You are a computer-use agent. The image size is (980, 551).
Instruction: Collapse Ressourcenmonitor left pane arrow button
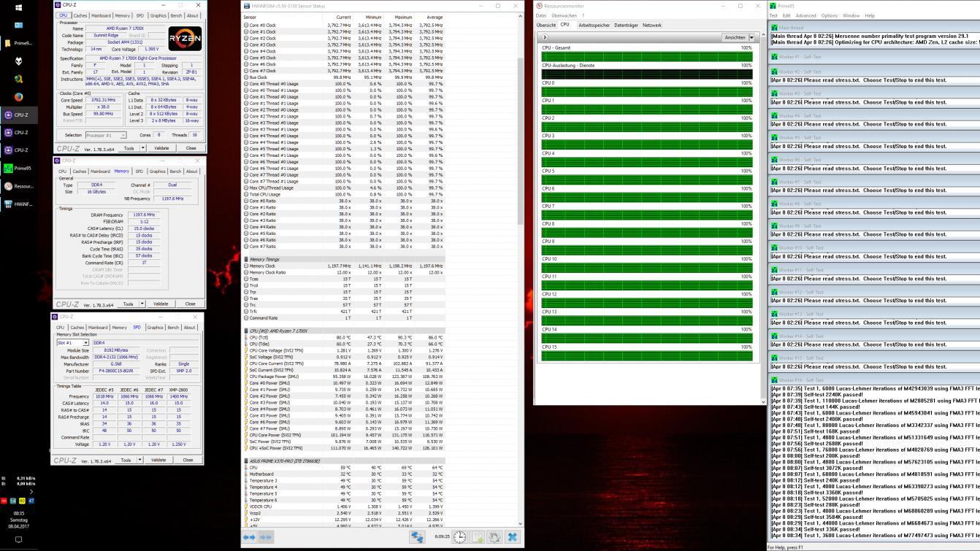[x=545, y=37]
